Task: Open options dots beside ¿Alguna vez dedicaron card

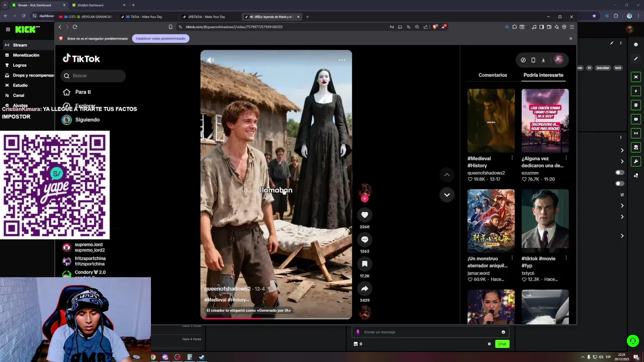Action: click(x=566, y=158)
